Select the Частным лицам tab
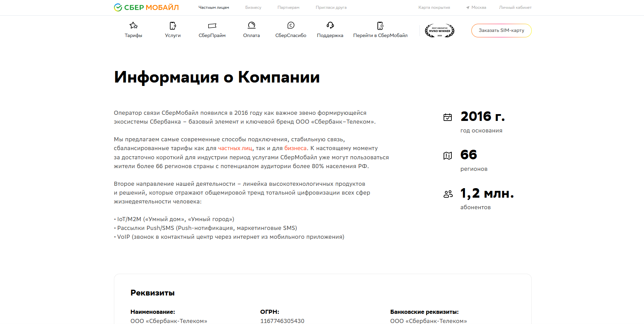 point(214,7)
